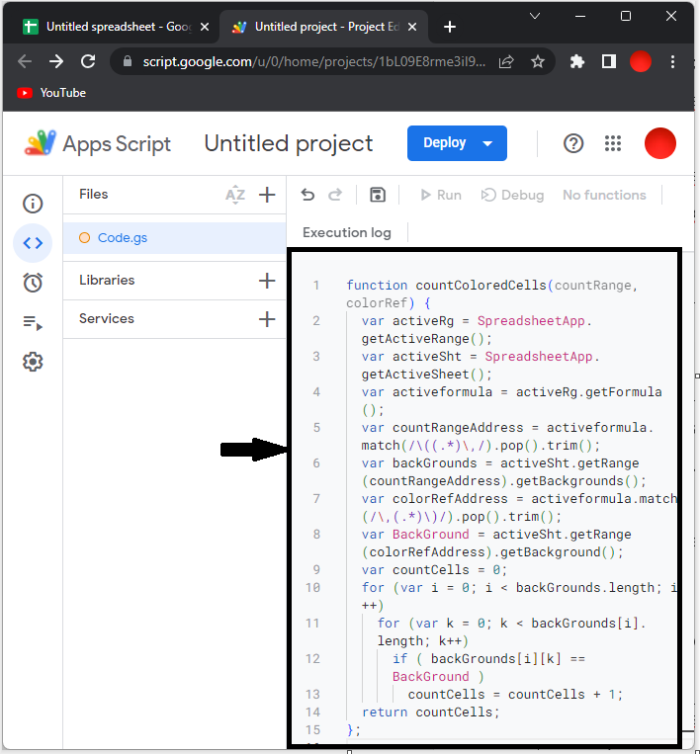Select the Editor code icon in sidebar
The image size is (700, 754).
click(33, 243)
